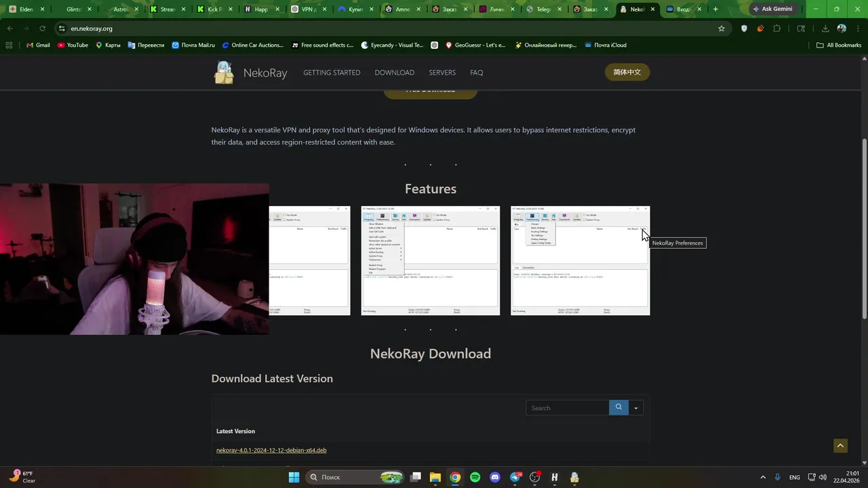868x488 pixels.
Task: Open the All Bookmarks folder
Action: pos(838,45)
